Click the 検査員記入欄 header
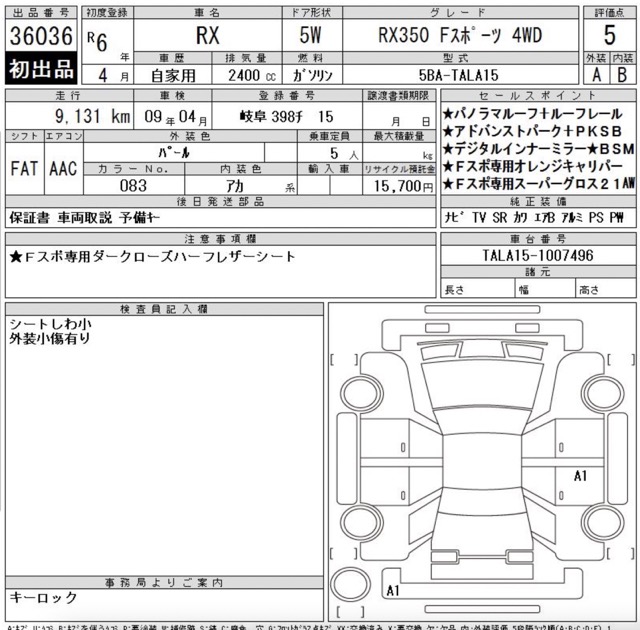 pyautogui.click(x=164, y=309)
